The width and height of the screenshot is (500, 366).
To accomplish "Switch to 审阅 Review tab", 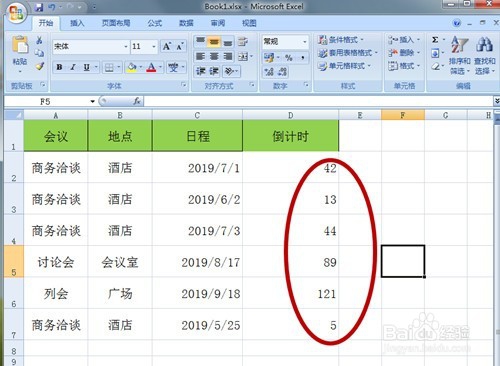I will (218, 23).
